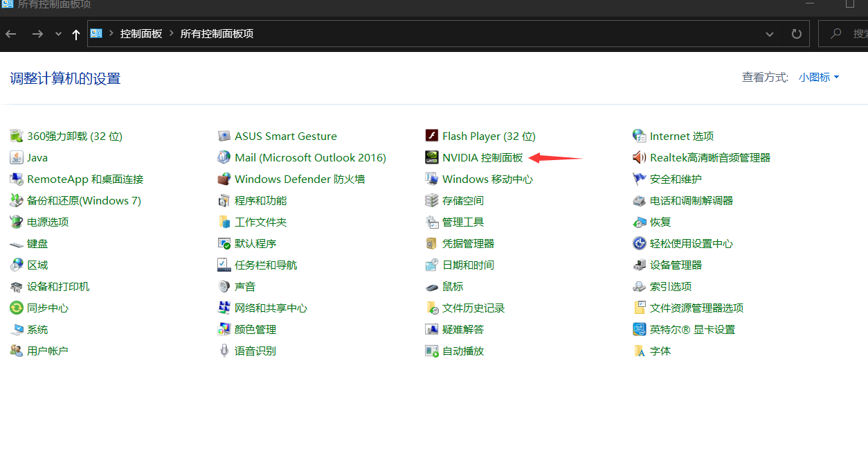The height and width of the screenshot is (449, 868).
Task: Go forward with the Forward arrow
Action: click(38, 33)
